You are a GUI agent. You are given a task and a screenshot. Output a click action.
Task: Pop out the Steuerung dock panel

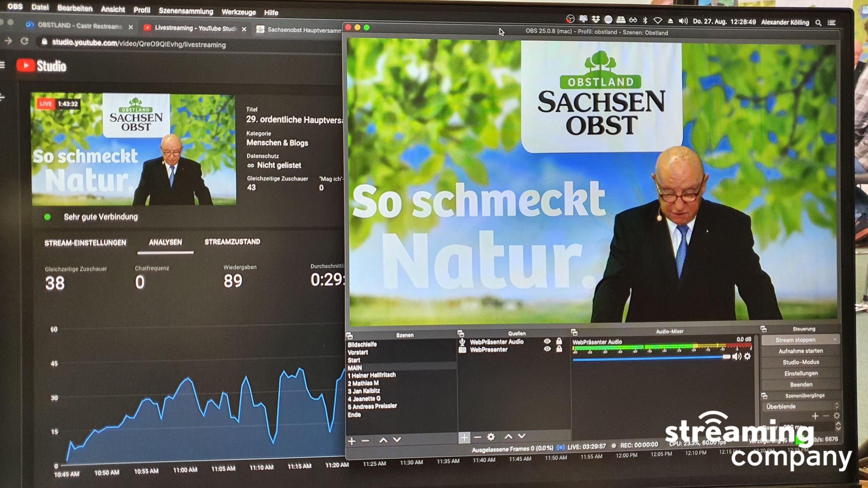click(x=764, y=329)
